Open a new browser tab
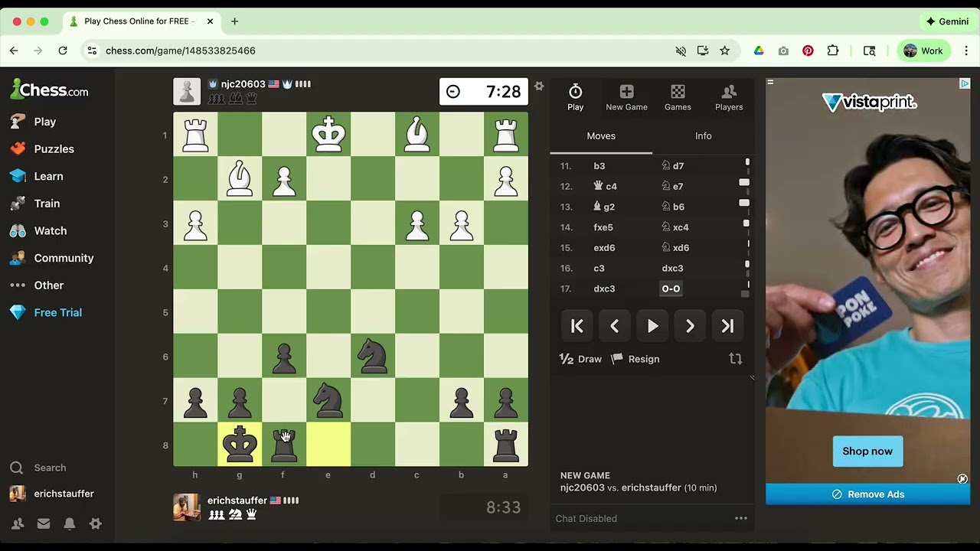 234,21
